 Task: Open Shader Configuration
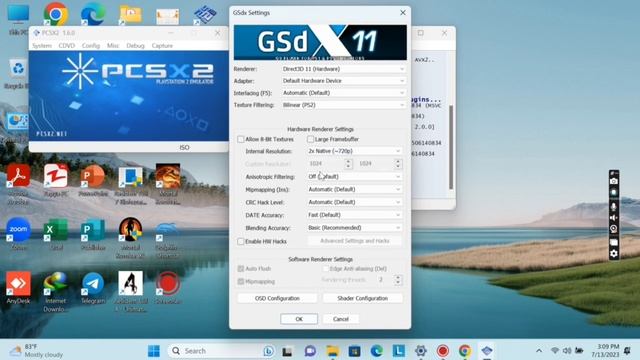[x=362, y=298]
